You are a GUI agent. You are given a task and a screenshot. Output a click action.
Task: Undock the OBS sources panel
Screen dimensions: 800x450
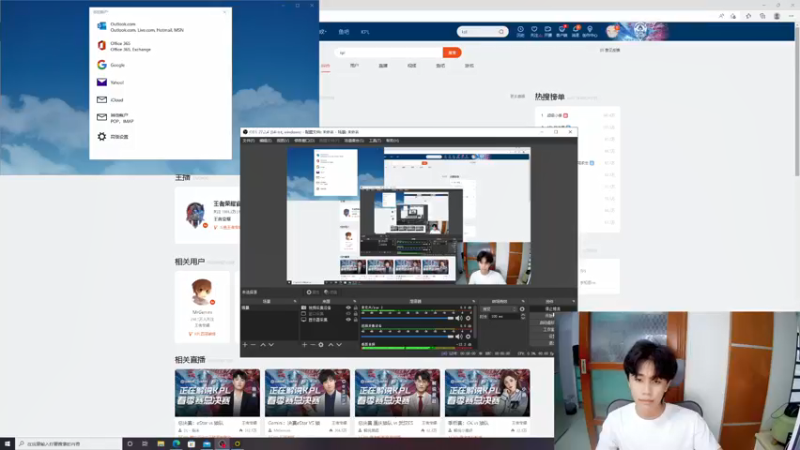coord(355,302)
